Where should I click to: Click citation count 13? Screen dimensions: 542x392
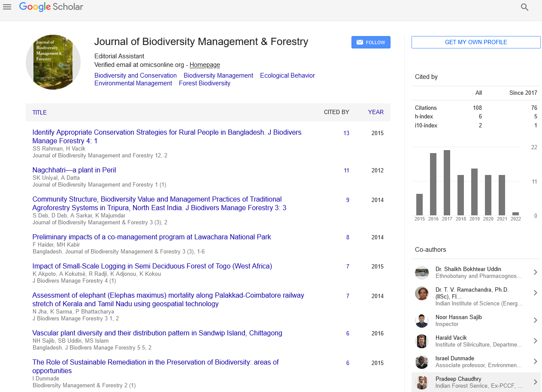tap(346, 133)
